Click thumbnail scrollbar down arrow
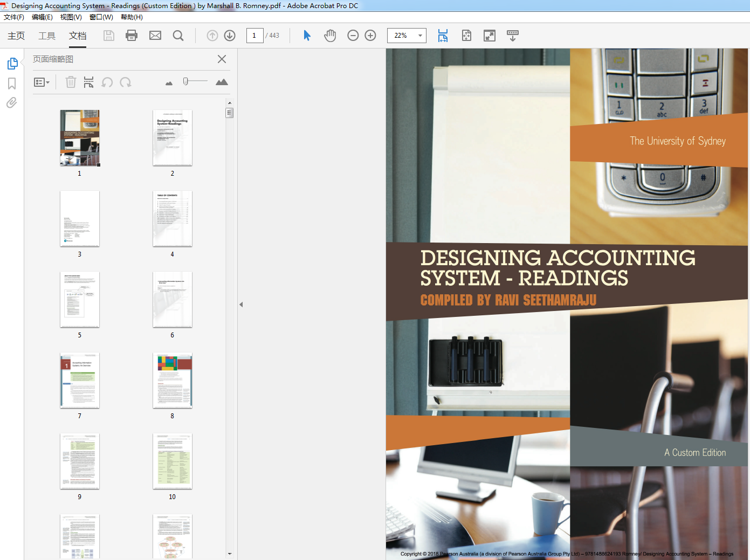 [x=230, y=554]
